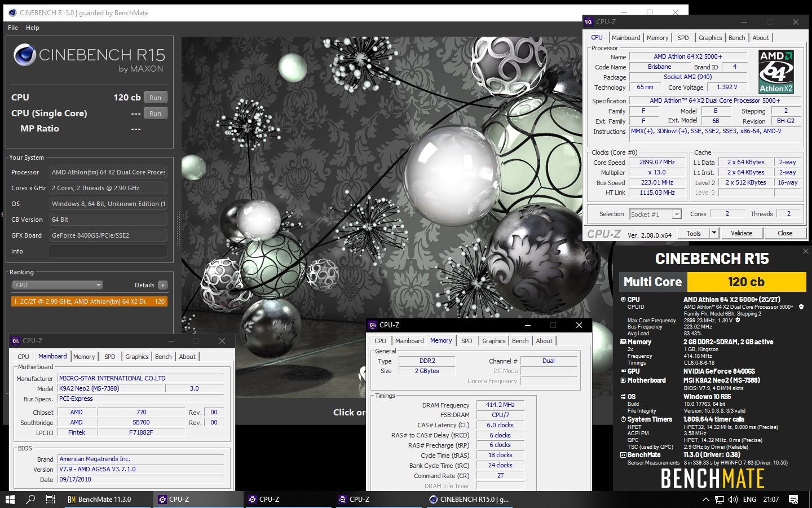Click the DRAM Frequency value 414.2 MHz
Viewport: 812px width, 508px height.
pyautogui.click(x=501, y=405)
